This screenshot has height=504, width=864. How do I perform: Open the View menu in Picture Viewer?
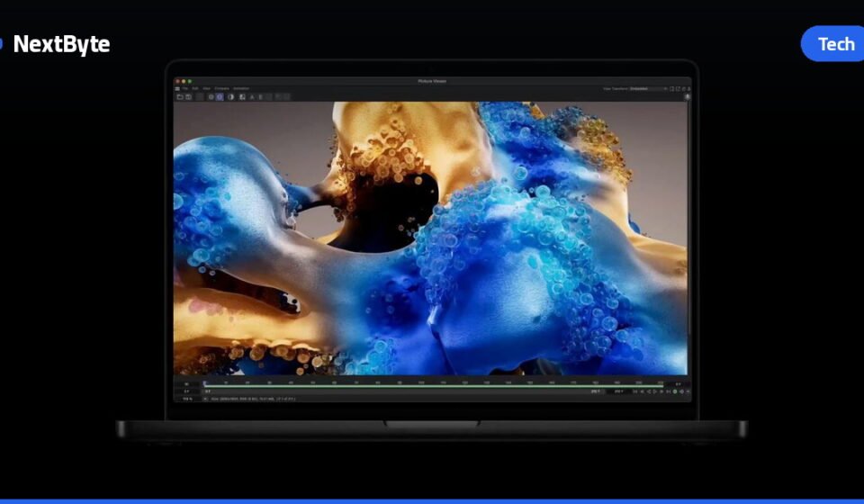pos(206,88)
